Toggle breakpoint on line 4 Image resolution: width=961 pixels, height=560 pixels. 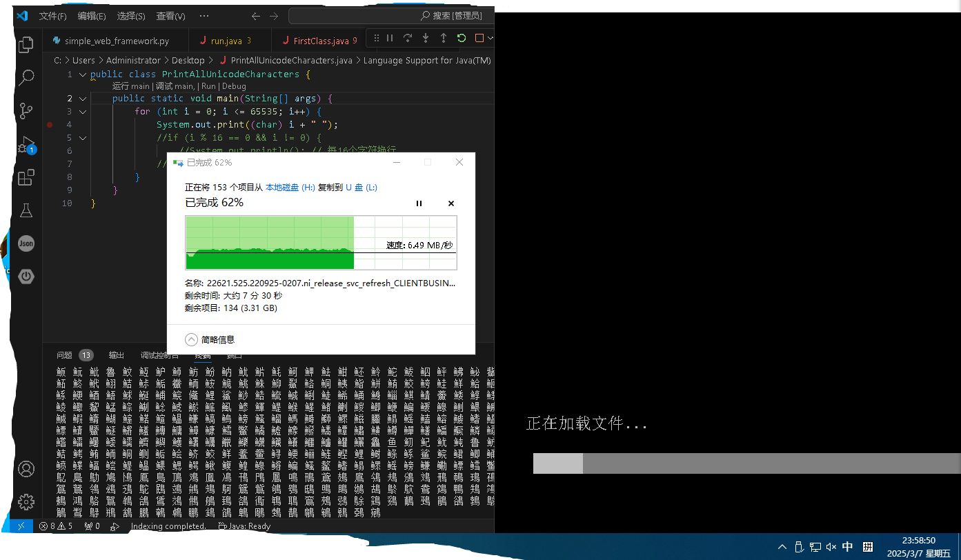pyautogui.click(x=50, y=125)
